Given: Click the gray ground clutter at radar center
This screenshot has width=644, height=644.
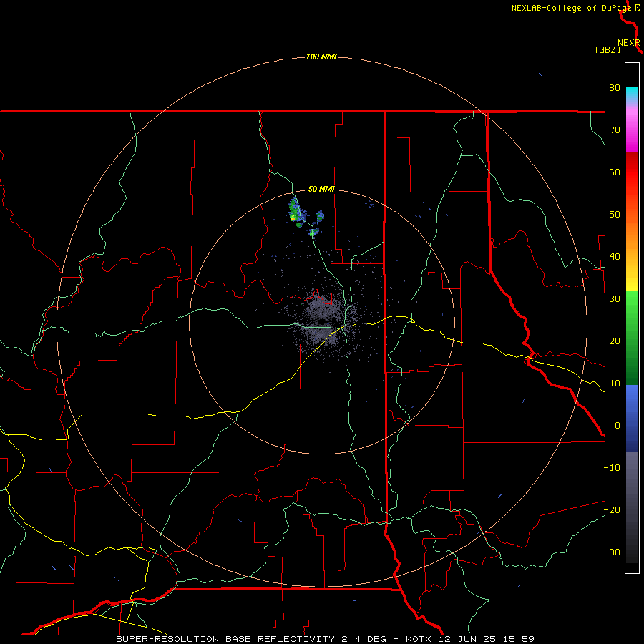Looking at the screenshot, I should click(x=323, y=323).
